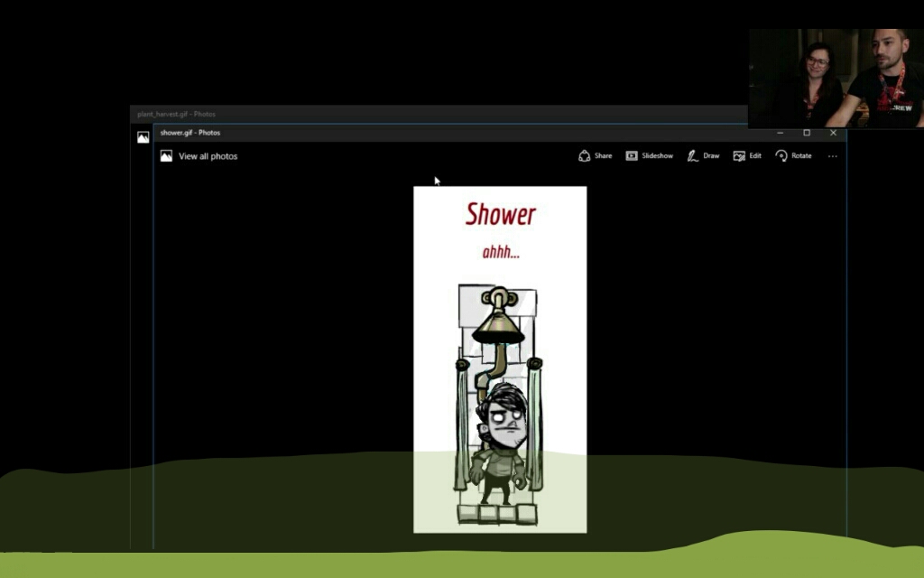The height and width of the screenshot is (578, 924).
Task: Click the photo icon in background Photos window
Action: coord(143,137)
